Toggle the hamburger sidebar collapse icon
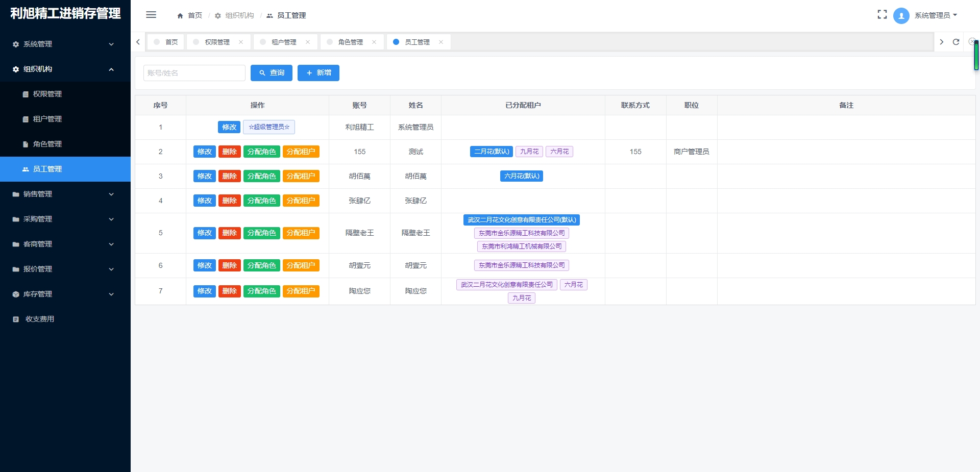This screenshot has width=980, height=472. pyautogui.click(x=151, y=15)
